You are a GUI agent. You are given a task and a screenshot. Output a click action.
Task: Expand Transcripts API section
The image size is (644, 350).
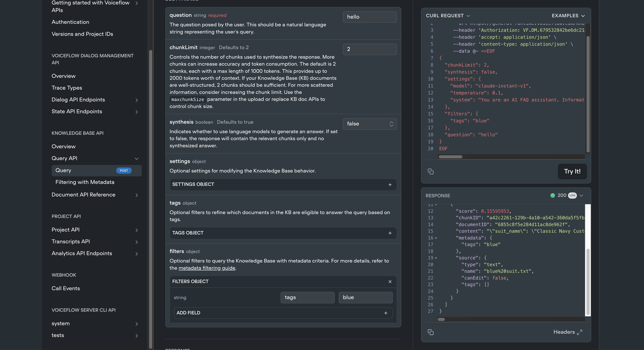[137, 242]
